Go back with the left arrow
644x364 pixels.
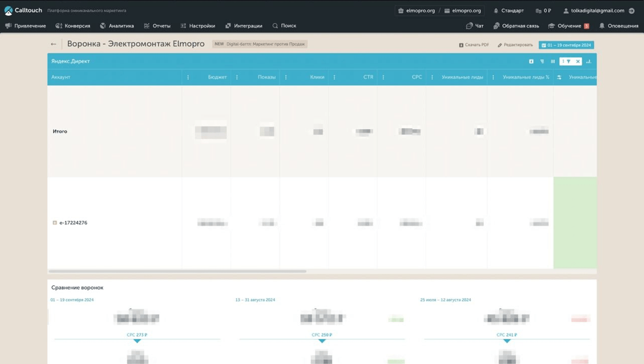pyautogui.click(x=53, y=44)
